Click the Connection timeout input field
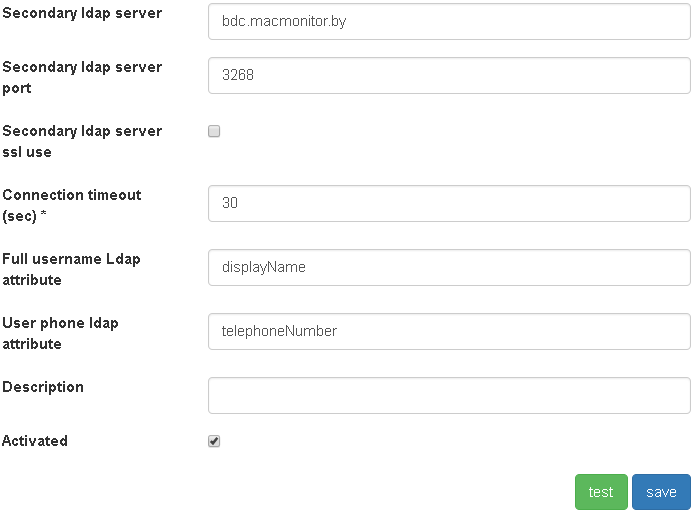 449,203
